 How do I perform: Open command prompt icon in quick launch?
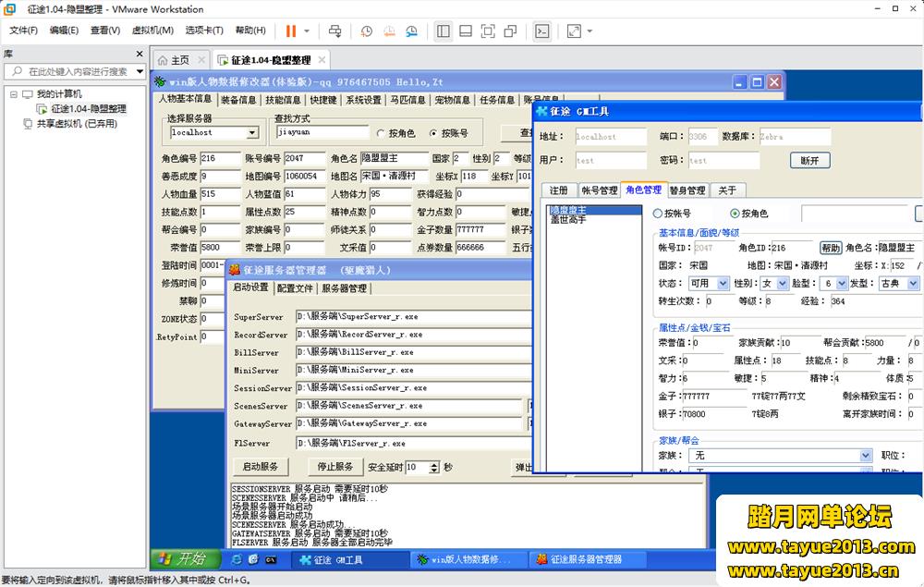[x=271, y=559]
